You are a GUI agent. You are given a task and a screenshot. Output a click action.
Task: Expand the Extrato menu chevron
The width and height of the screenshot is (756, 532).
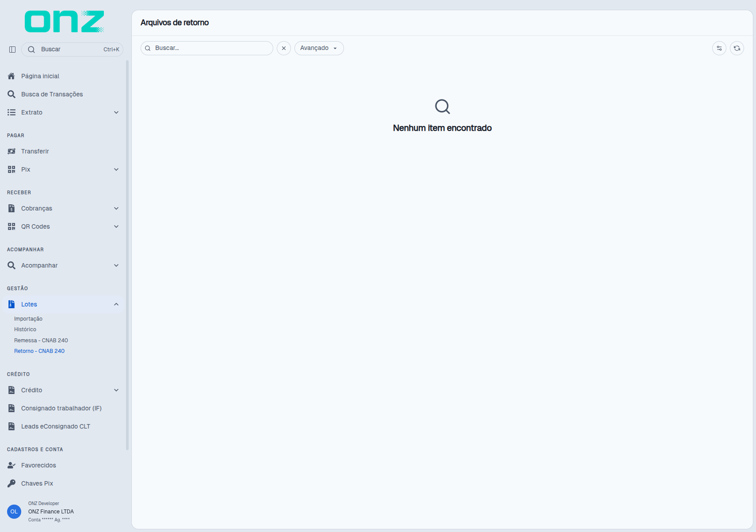[116, 112]
